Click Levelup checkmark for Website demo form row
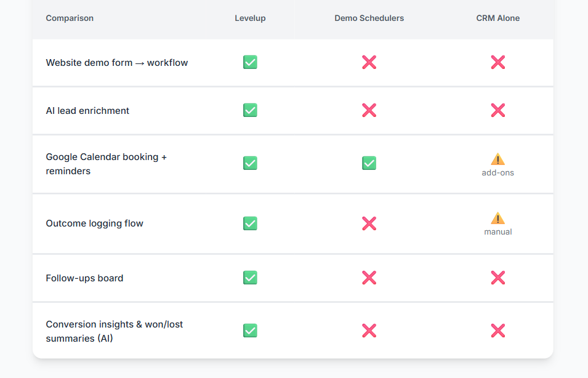The height and width of the screenshot is (378, 588). click(250, 62)
